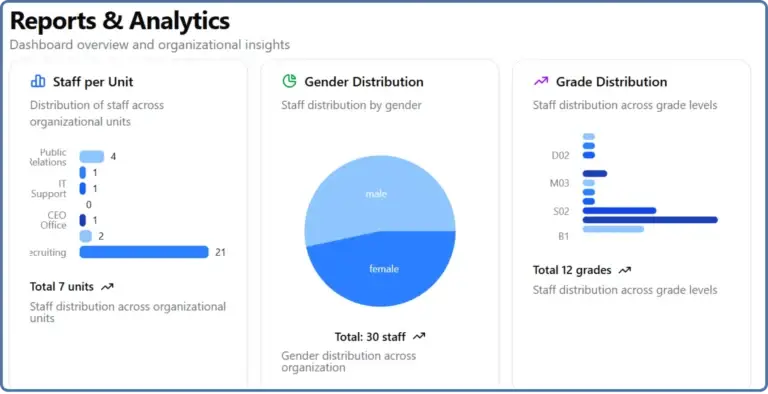Click the green pie chart icon beside Gender Distribution
The width and height of the screenshot is (768, 394).
(289, 81)
